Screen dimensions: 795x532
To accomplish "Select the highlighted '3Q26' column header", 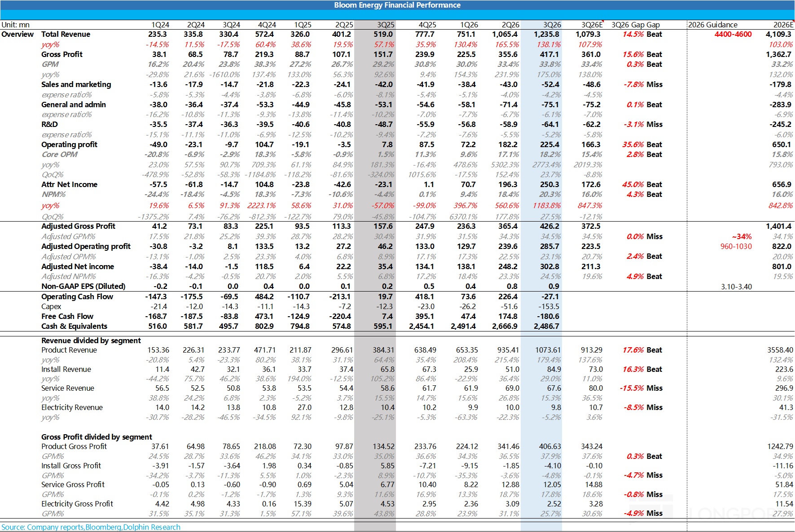I will point(552,25).
